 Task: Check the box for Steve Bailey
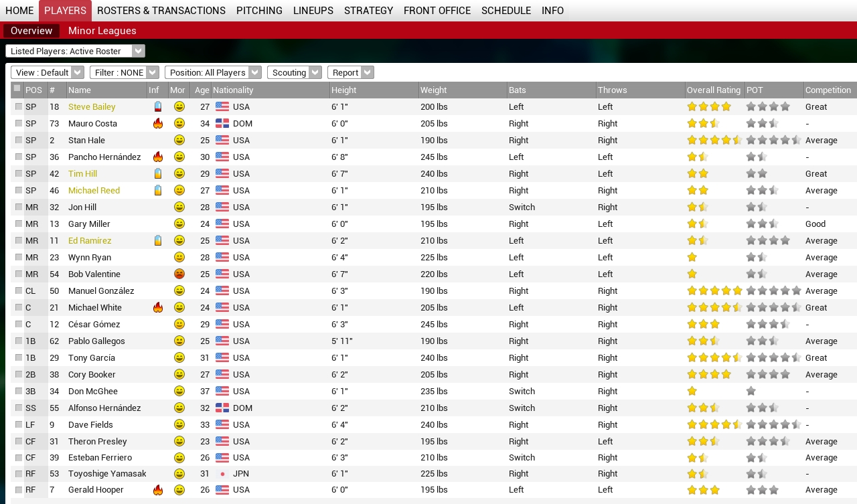[x=19, y=106]
